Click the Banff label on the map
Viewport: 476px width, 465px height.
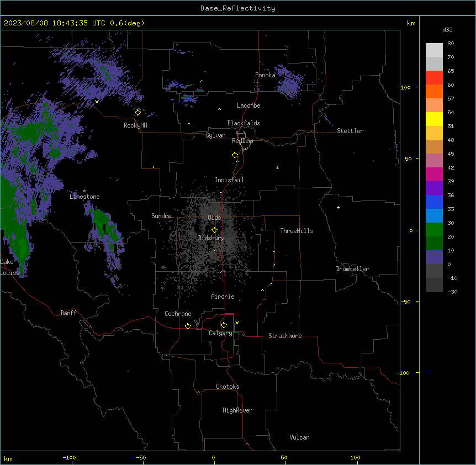[x=68, y=313]
